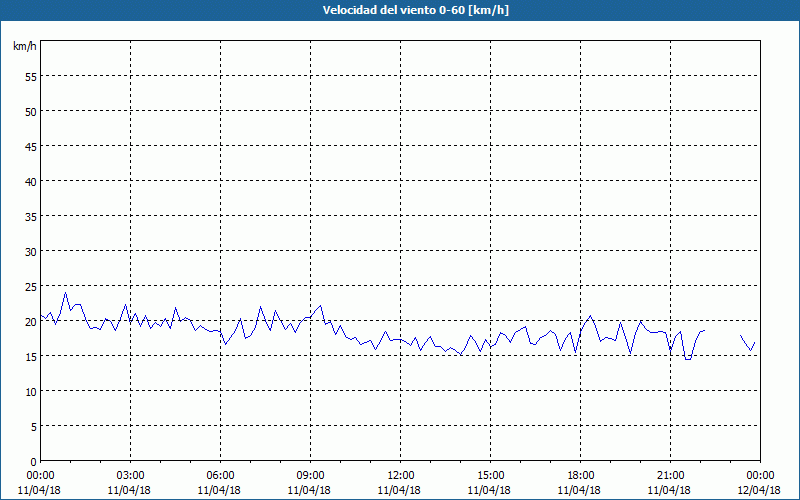Pick the 18:00 time label
The height and width of the screenshot is (500, 800).
(580, 476)
